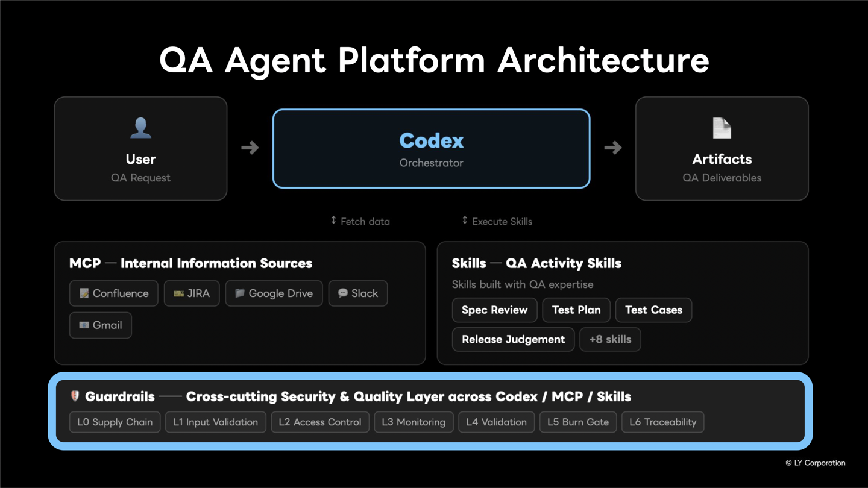Select the L2 Access Control guardrail

[x=320, y=422]
